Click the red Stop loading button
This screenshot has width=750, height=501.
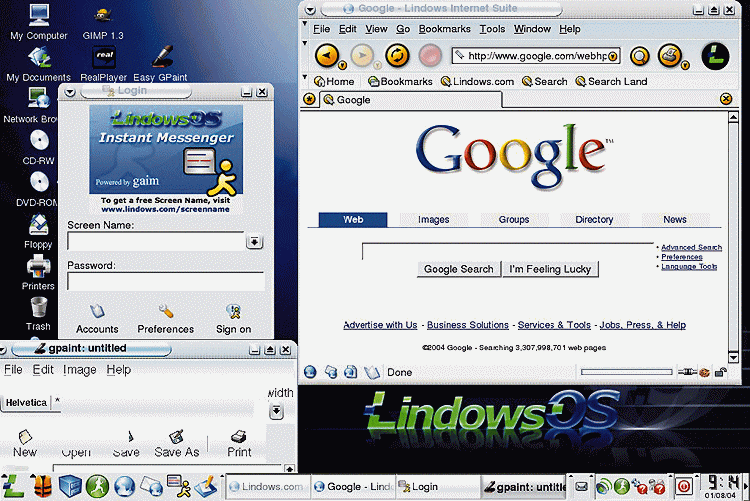click(430, 56)
